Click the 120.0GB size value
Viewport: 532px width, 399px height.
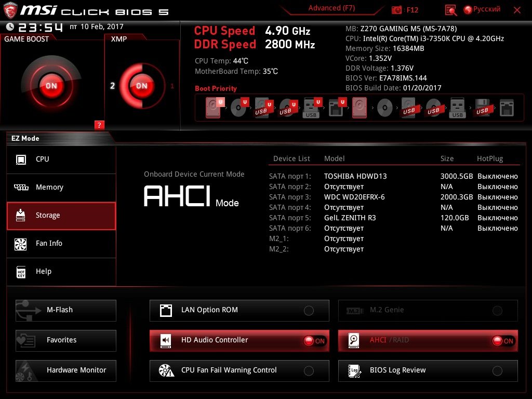(454, 218)
